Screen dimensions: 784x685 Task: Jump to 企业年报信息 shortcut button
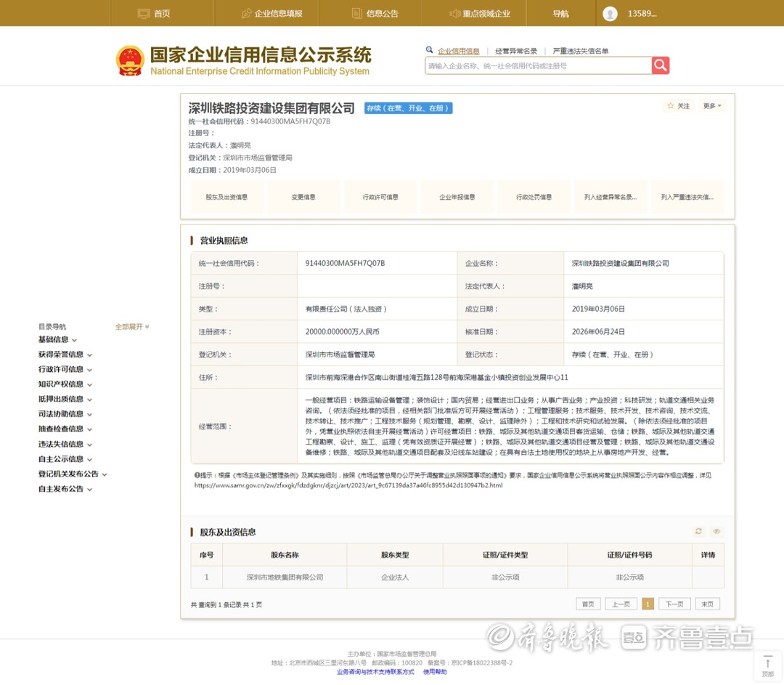(x=457, y=197)
